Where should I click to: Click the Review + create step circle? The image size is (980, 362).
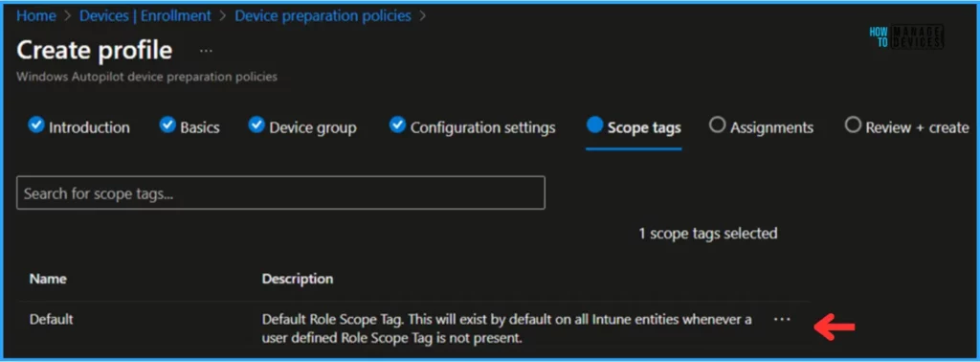(x=853, y=125)
